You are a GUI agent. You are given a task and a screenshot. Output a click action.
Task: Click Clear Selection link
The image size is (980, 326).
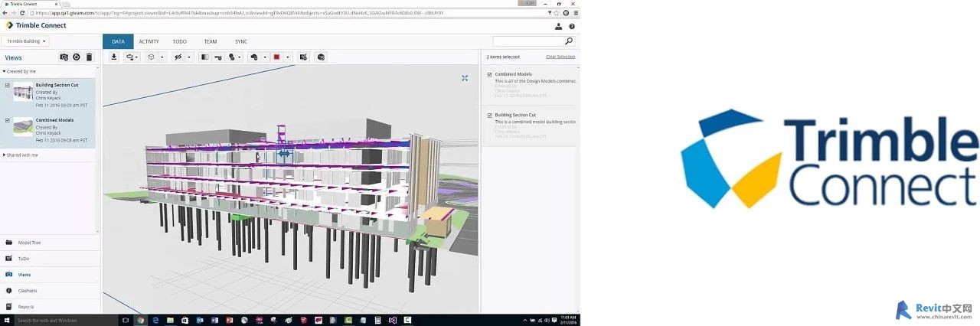point(560,57)
